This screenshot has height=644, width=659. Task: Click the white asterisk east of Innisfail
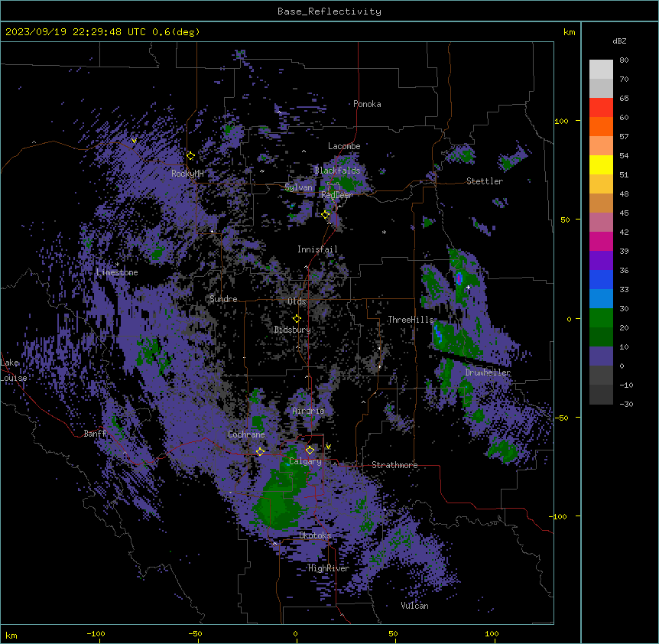click(x=384, y=232)
